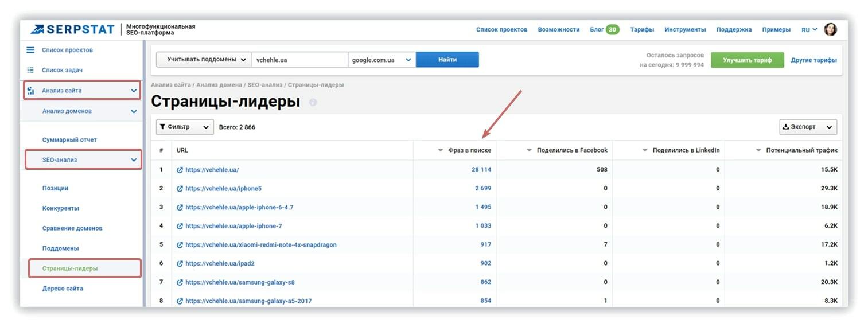The image size is (868, 327).
Task: Select Страницы-лидеры in the sidebar
Action: pyautogui.click(x=70, y=268)
